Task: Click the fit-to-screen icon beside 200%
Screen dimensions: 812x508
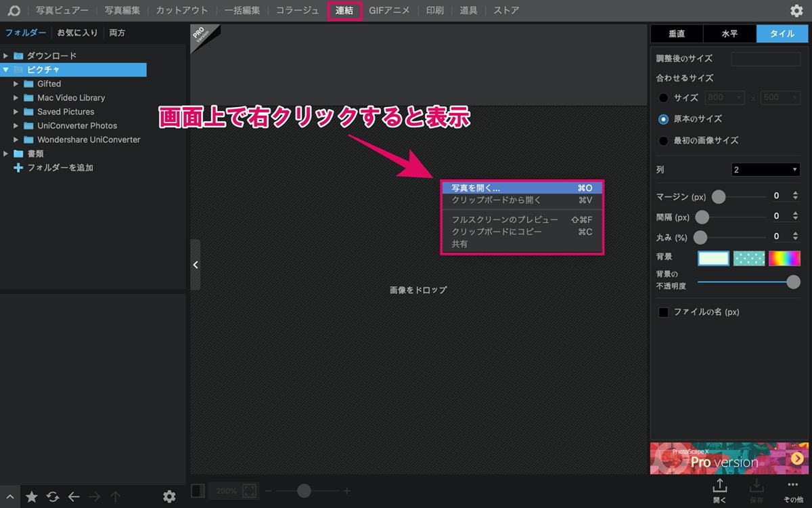Action: (249, 490)
